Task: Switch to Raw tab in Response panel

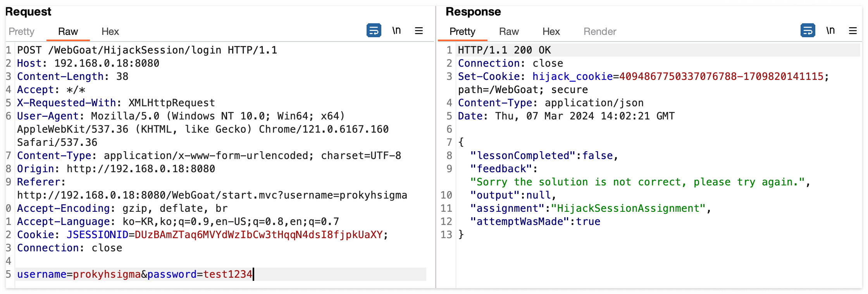Action: pos(509,31)
